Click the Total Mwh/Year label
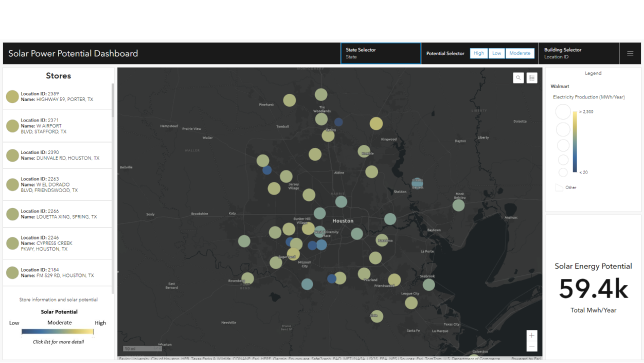This screenshot has width=644, height=363. [x=593, y=310]
